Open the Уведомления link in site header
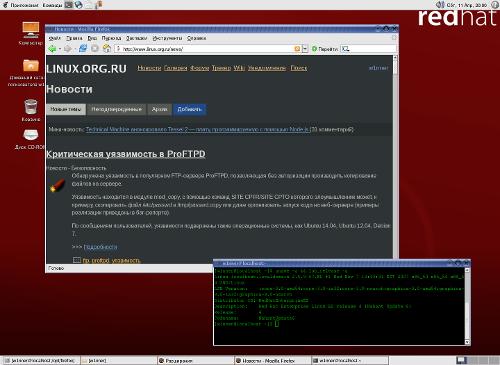 [x=267, y=68]
